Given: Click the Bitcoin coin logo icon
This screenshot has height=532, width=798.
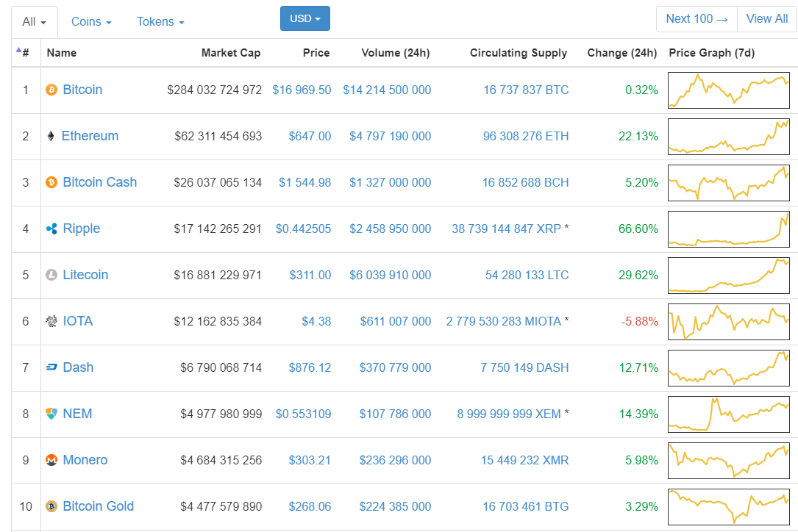Looking at the screenshot, I should pos(51,90).
